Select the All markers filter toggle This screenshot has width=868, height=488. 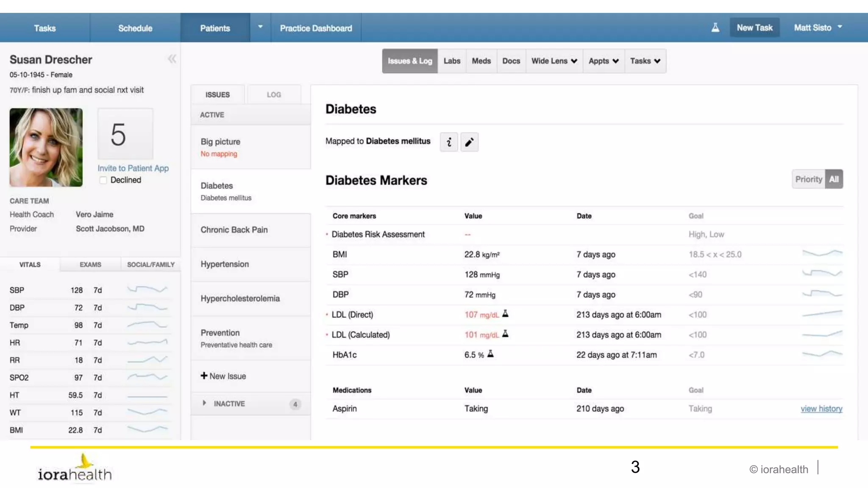834,179
